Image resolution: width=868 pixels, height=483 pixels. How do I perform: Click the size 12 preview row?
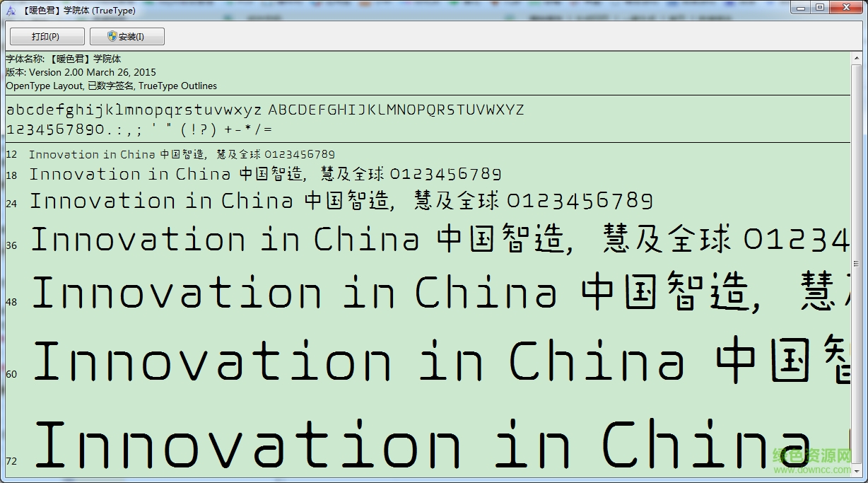pos(181,154)
